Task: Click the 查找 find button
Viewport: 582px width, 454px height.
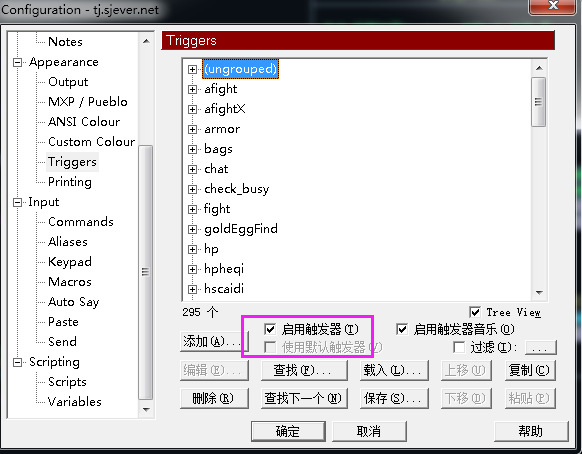Action: click(x=304, y=370)
